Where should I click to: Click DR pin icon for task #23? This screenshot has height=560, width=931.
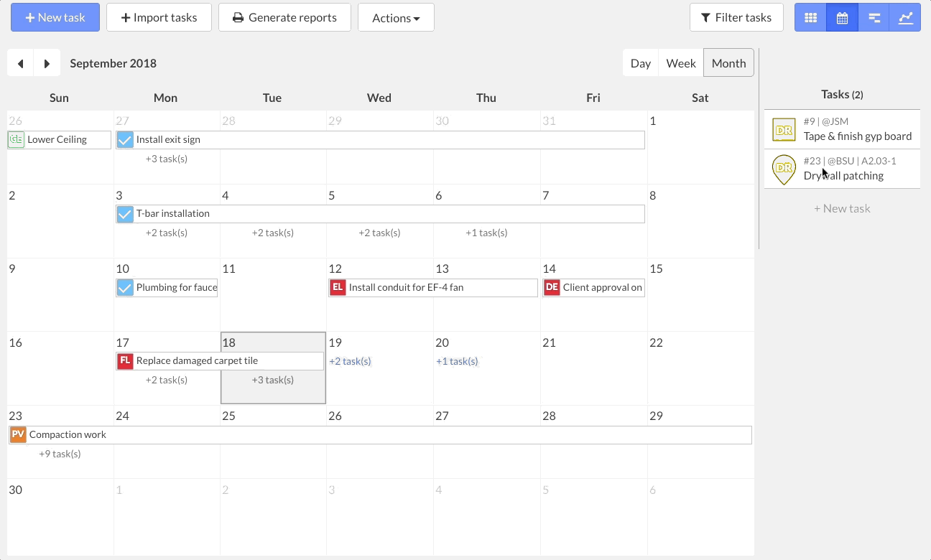click(x=784, y=169)
